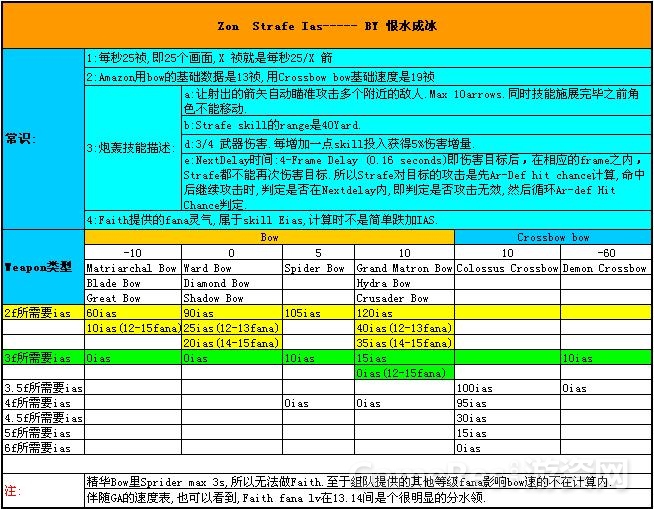
Task: Click the row mentioning 'Max 10arrows'
Action: click(x=416, y=101)
